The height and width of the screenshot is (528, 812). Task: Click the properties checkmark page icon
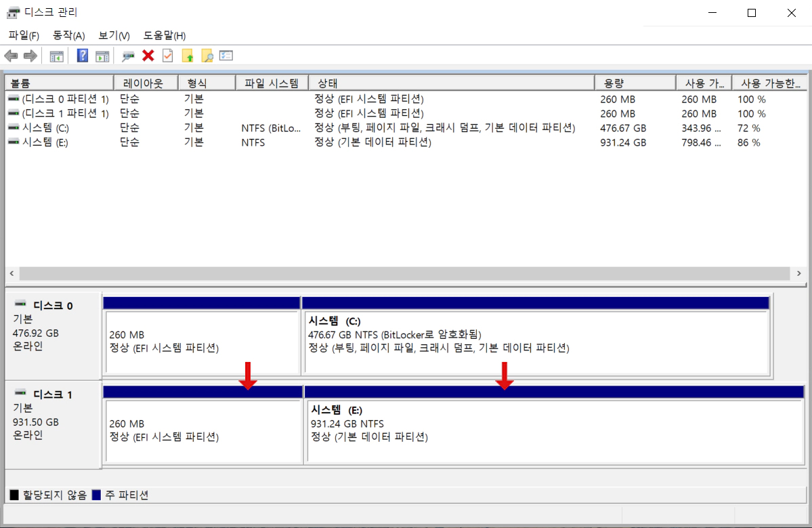pyautogui.click(x=167, y=56)
